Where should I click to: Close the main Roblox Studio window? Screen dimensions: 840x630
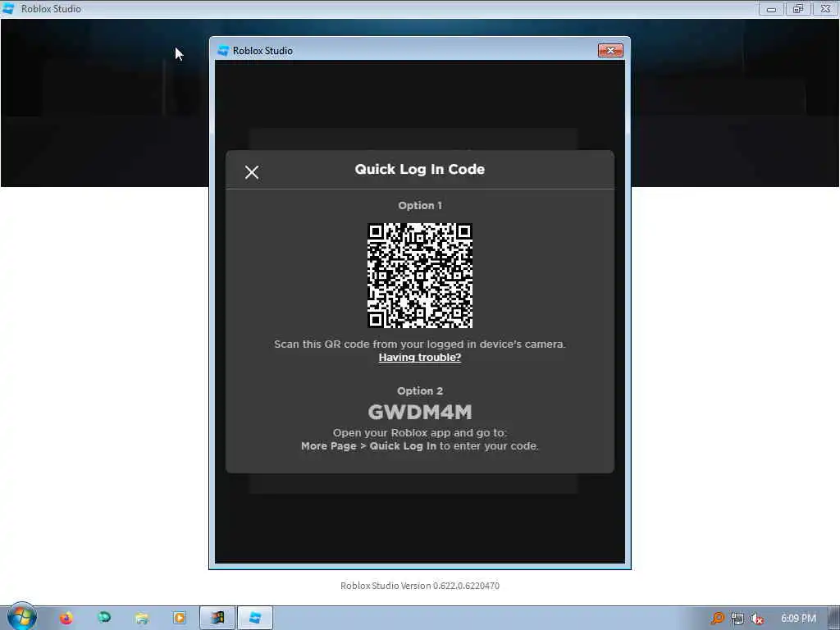pos(825,8)
